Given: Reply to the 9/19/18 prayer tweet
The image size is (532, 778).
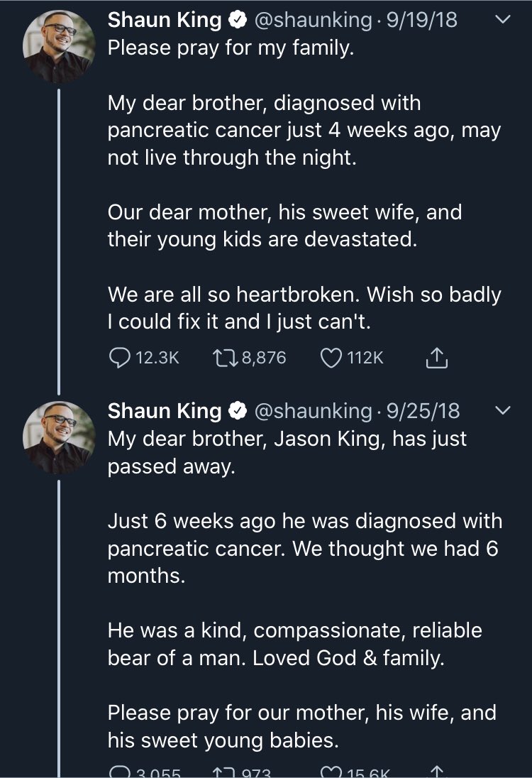Looking at the screenshot, I should click(x=119, y=358).
